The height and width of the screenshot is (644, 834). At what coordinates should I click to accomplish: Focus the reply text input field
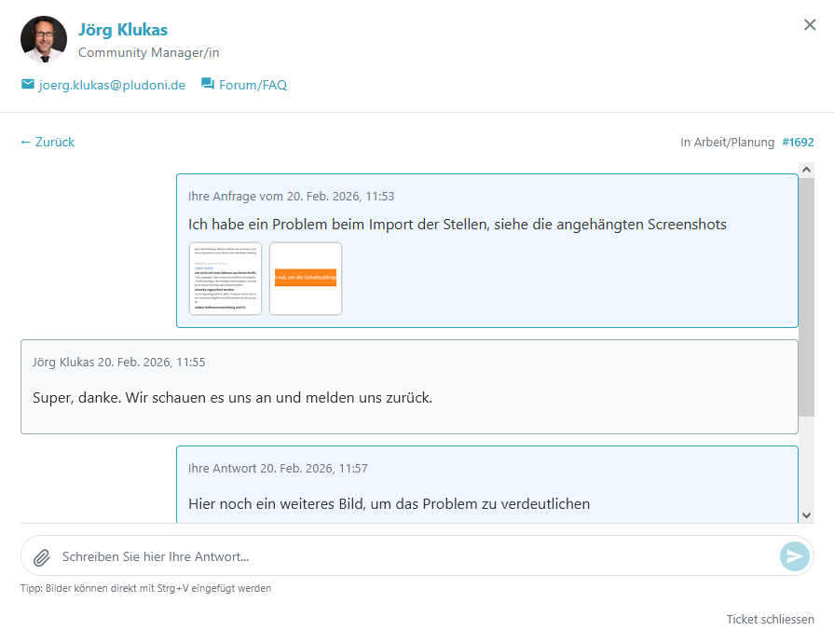410,557
